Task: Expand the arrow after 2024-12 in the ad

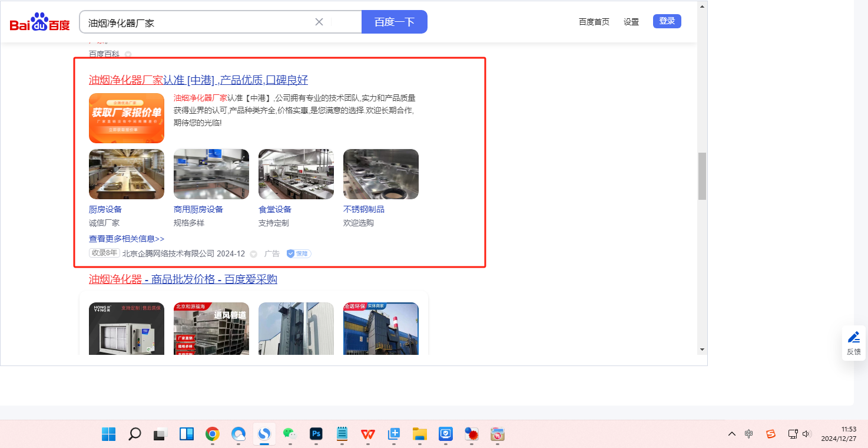Action: [254, 254]
